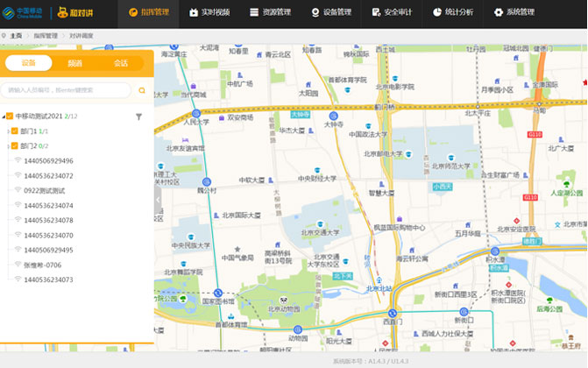Select device 0922测试测试
Image resolution: width=588 pixels, height=368 pixels.
(44, 190)
